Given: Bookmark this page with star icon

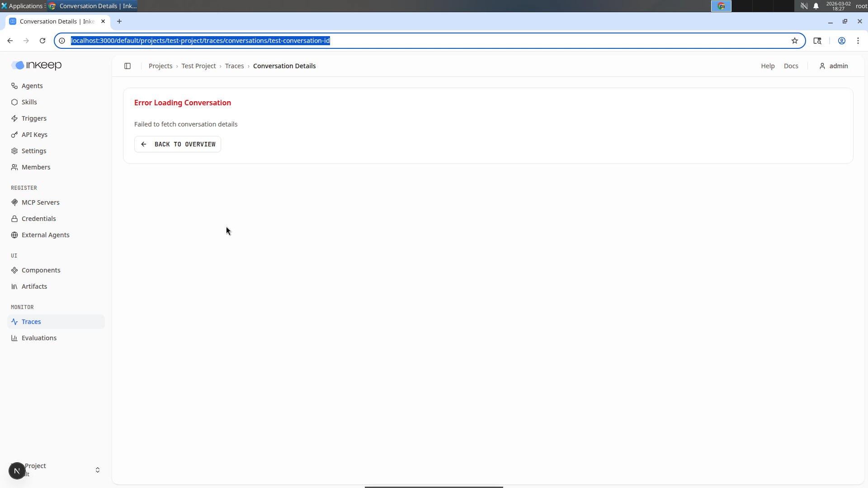Looking at the screenshot, I should (795, 41).
